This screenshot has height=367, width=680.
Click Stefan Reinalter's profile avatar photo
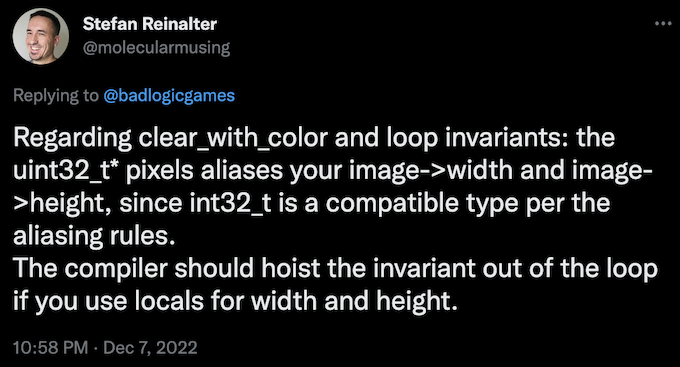(40, 36)
